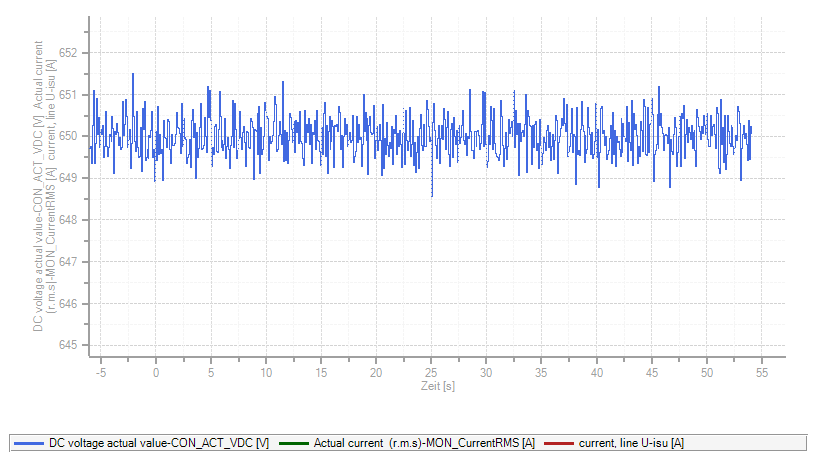Click the x-axis label 15
Screen dimensions: 821x456
coord(321,373)
